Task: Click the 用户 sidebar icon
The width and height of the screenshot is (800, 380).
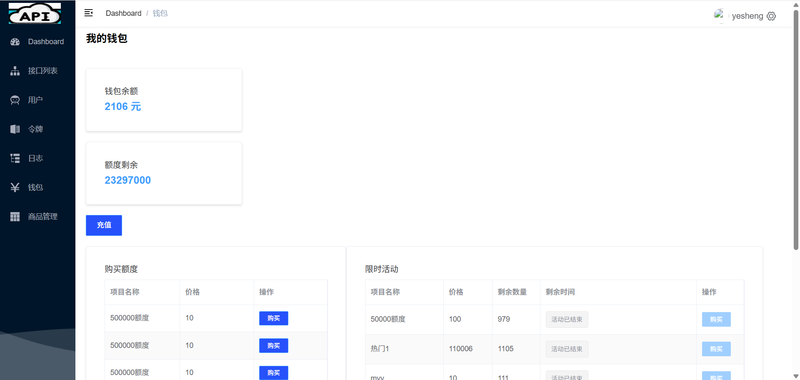Action: pyautogui.click(x=15, y=100)
